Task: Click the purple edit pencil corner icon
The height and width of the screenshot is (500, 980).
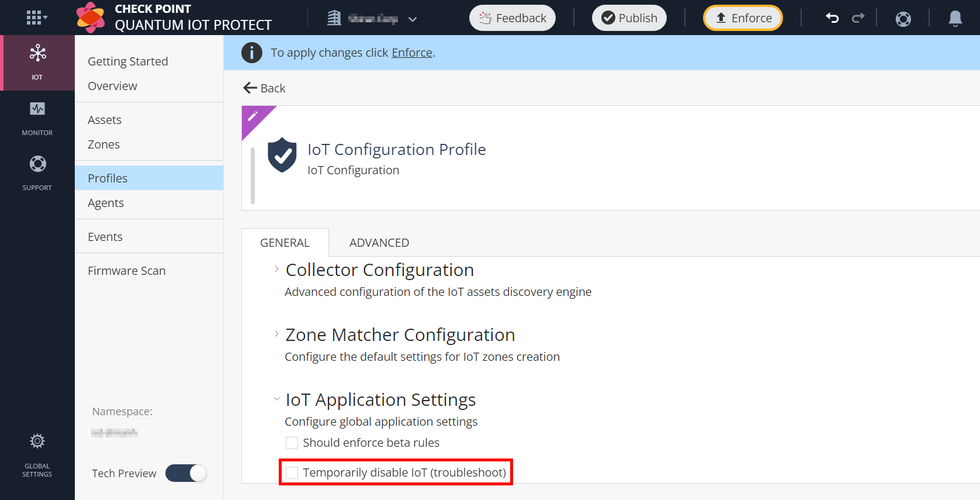Action: [254, 116]
